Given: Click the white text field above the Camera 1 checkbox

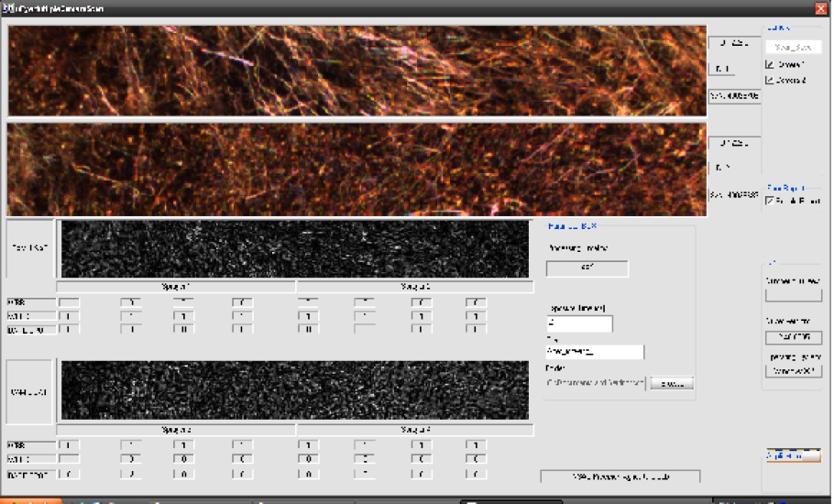Looking at the screenshot, I should point(793,47).
